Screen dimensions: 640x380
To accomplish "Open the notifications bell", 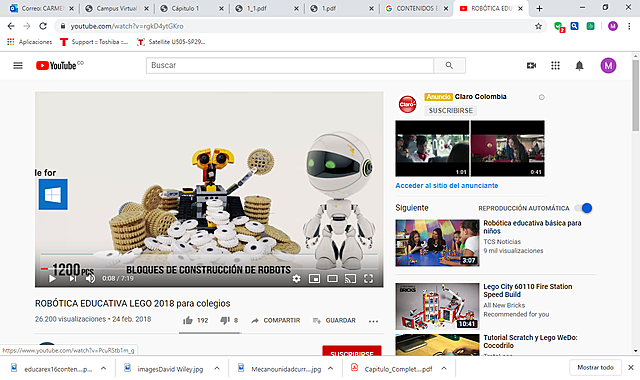I will click(x=579, y=65).
